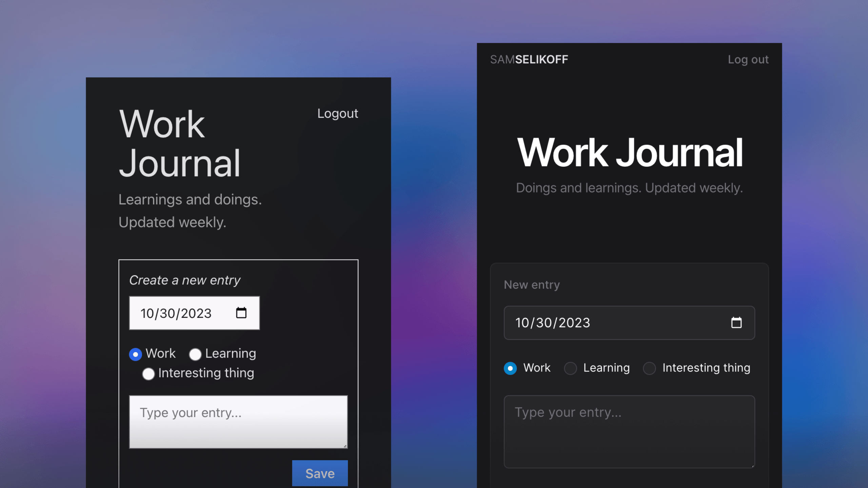The width and height of the screenshot is (868, 488).
Task: Focus the left white entry textarea
Action: point(238,422)
